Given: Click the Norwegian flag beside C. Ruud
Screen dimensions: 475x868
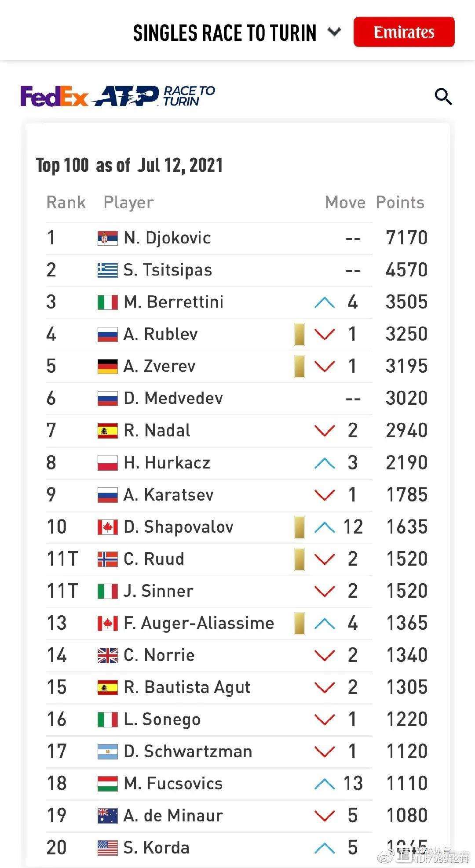Looking at the screenshot, I should 108,559.
